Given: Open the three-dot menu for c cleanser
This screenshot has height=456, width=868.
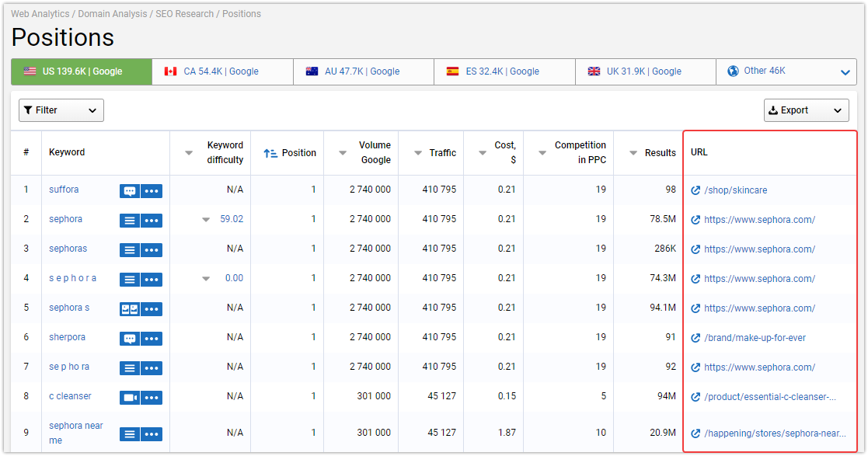Looking at the screenshot, I should [152, 397].
